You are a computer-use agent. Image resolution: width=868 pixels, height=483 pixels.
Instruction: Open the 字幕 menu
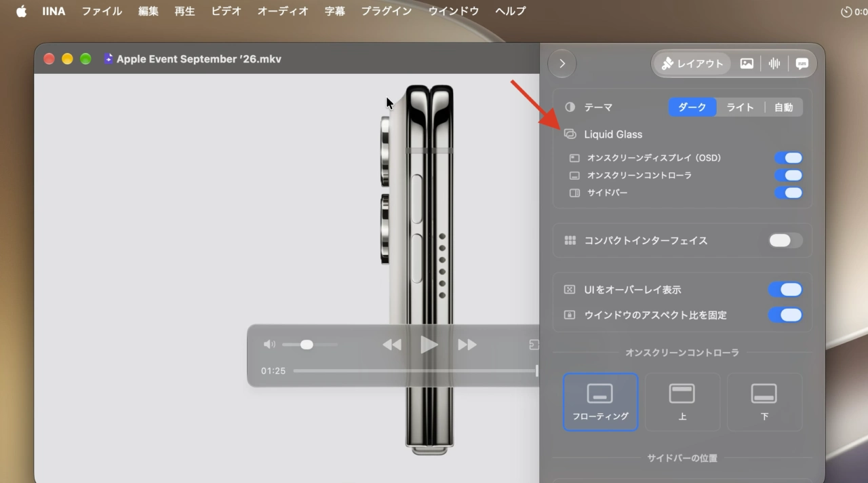335,12
